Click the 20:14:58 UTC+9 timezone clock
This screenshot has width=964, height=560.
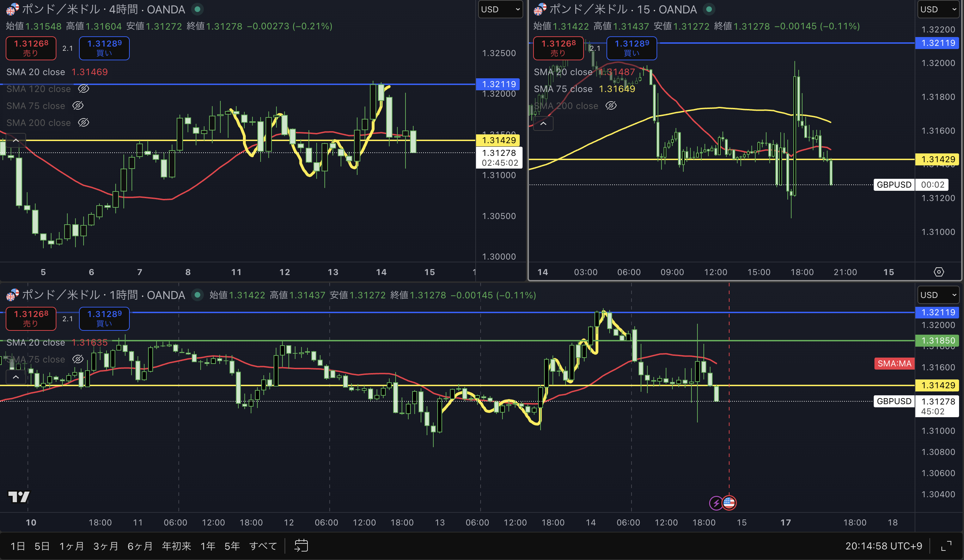point(883,546)
